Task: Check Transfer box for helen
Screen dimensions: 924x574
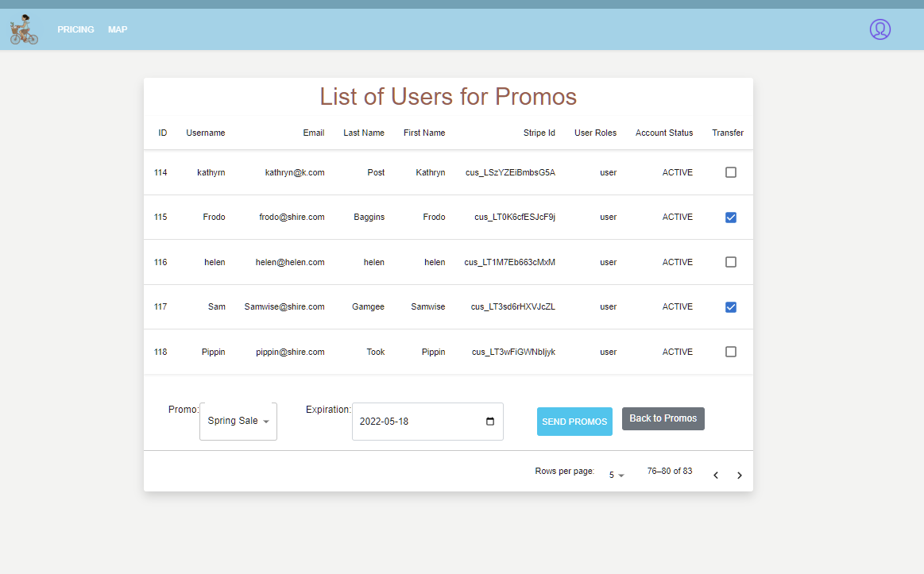Action: pos(730,262)
